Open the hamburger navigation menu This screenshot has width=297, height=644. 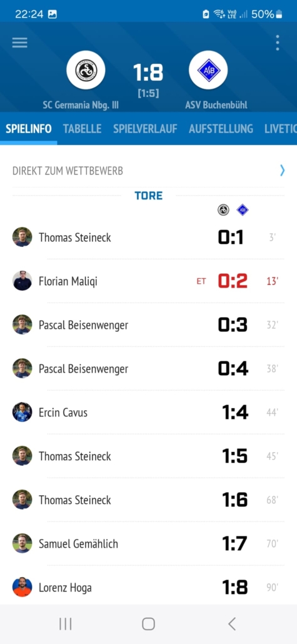20,43
